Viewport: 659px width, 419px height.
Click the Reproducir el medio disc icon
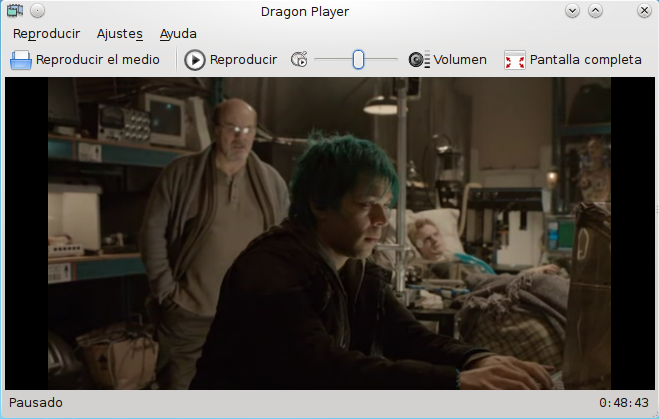pos(21,60)
